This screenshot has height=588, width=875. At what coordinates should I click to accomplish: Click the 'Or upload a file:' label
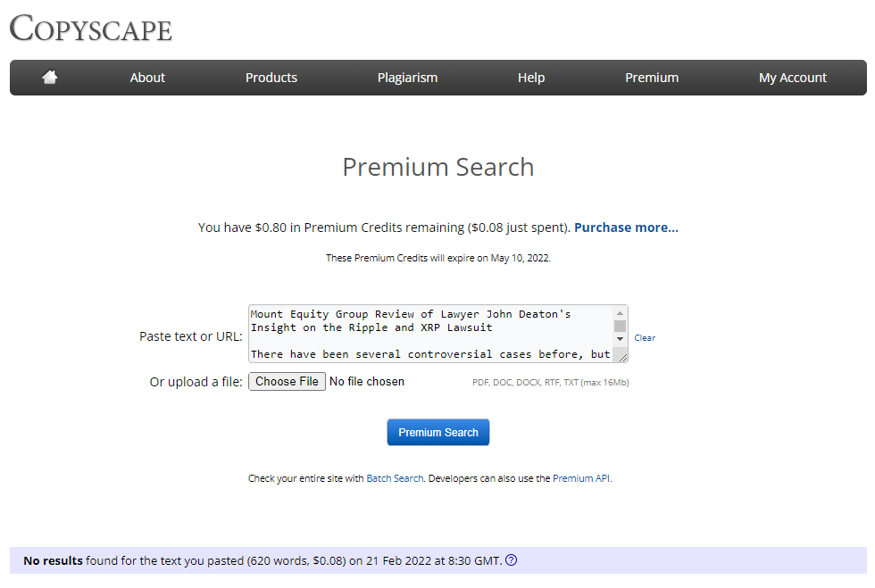click(196, 382)
